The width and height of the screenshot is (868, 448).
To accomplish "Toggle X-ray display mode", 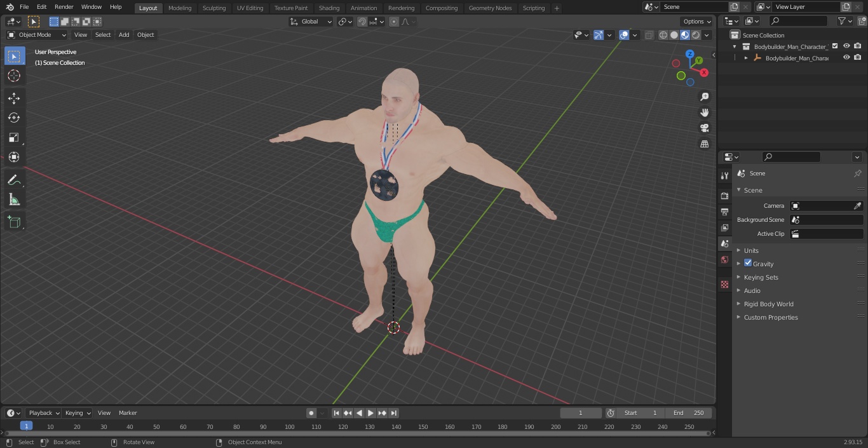I will (x=649, y=35).
